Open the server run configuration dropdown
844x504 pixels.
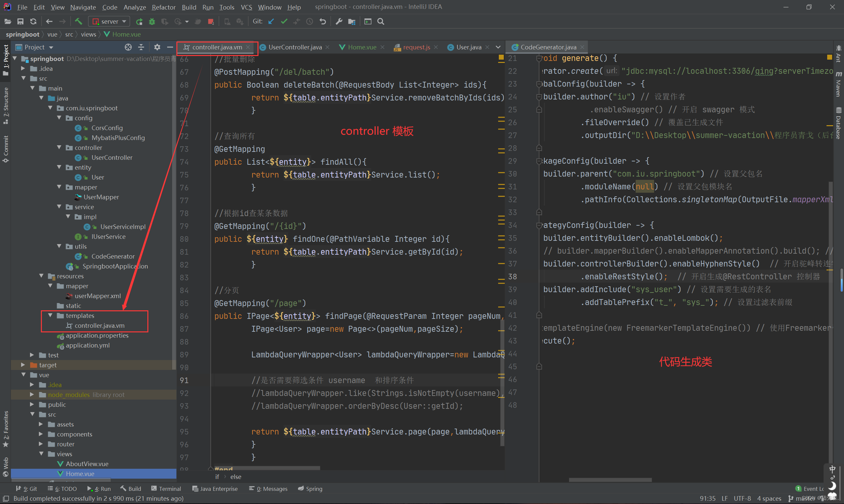(109, 21)
